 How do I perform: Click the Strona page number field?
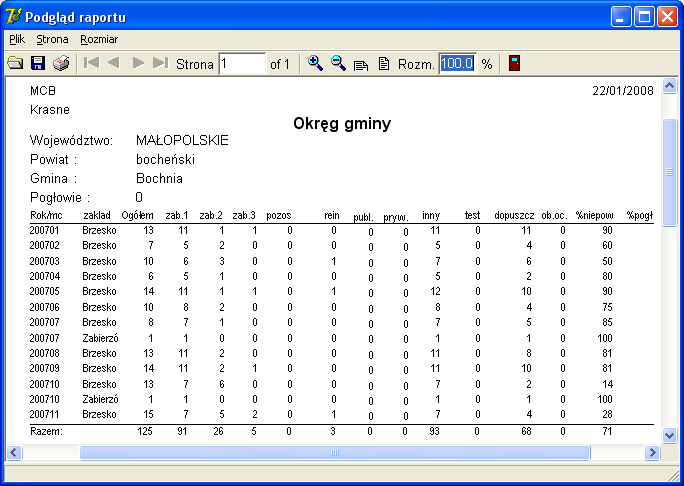tap(242, 64)
